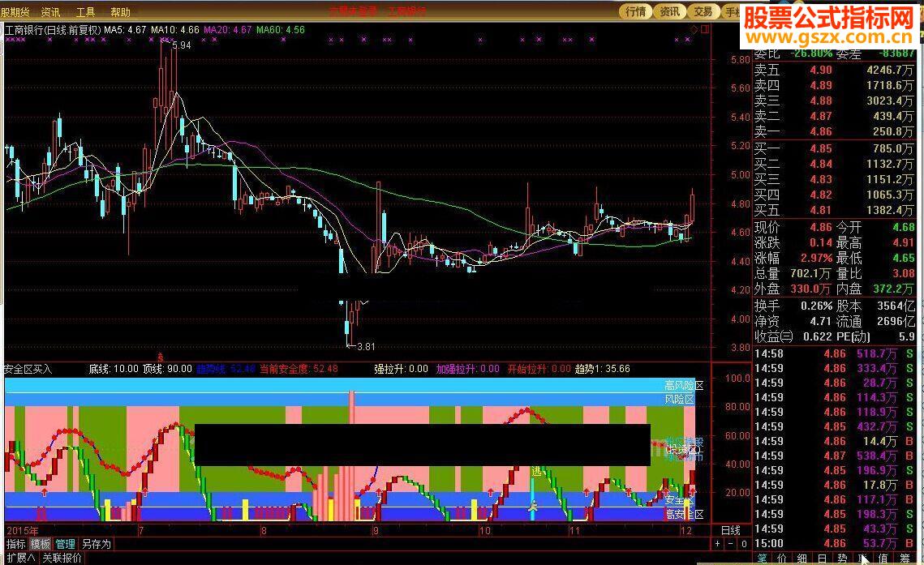Switch to the 模板 tab
This screenshot has height=565, width=924.
point(40,544)
